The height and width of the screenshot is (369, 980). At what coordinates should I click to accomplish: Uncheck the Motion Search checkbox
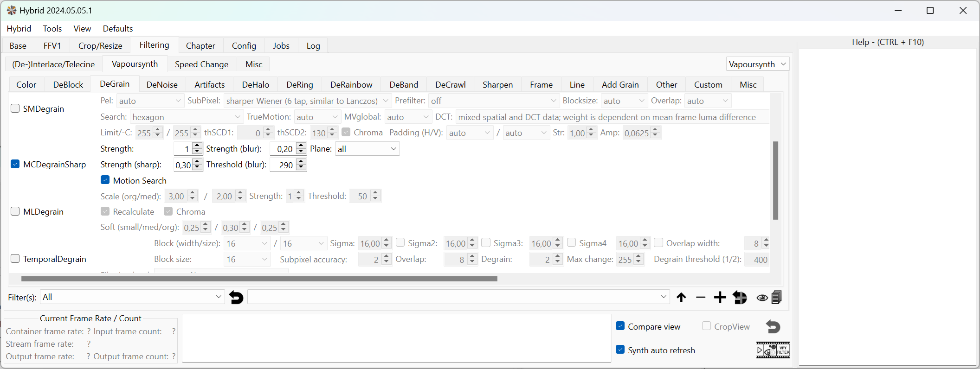pyautogui.click(x=105, y=180)
